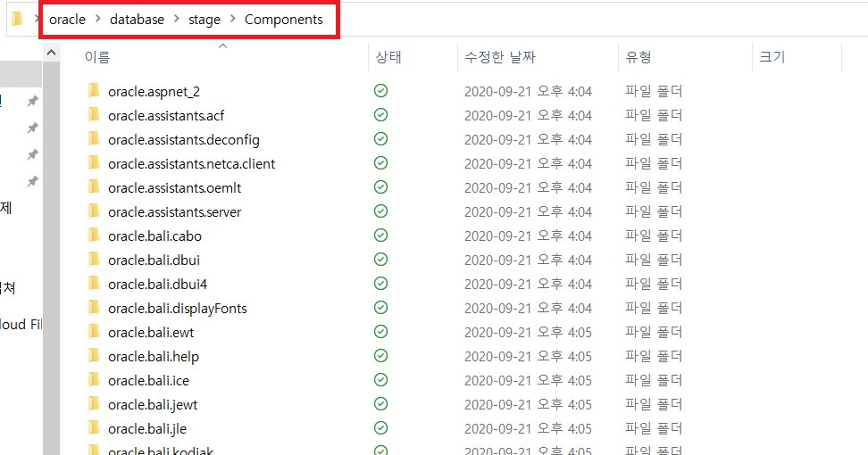868x455 pixels.
Task: Sort by the 수정한 날짜 column header
Action: pos(500,57)
